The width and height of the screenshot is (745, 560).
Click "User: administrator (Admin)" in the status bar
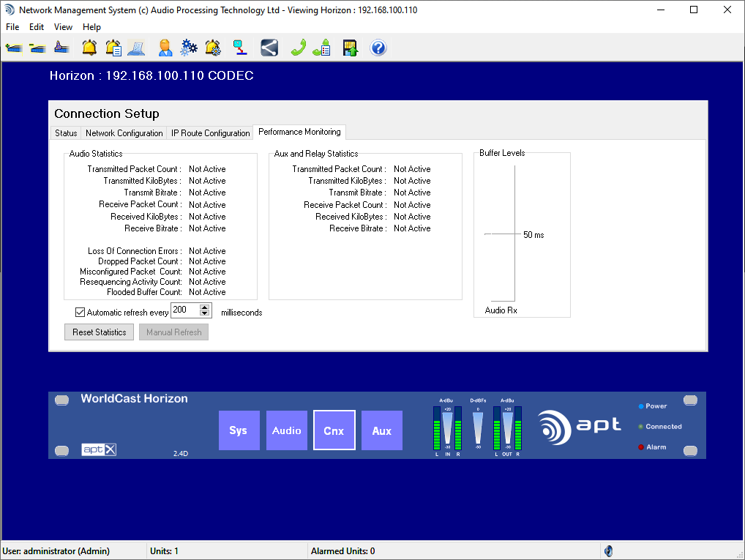56,551
